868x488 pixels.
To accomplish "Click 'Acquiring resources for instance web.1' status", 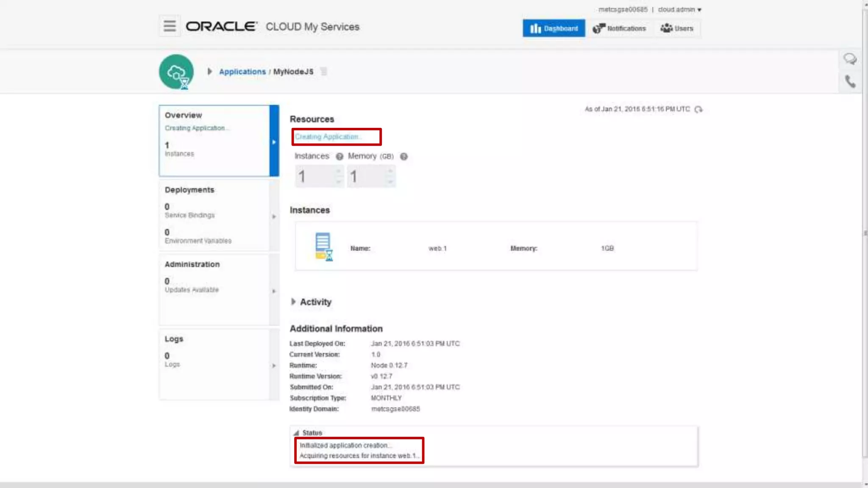I will click(x=359, y=456).
